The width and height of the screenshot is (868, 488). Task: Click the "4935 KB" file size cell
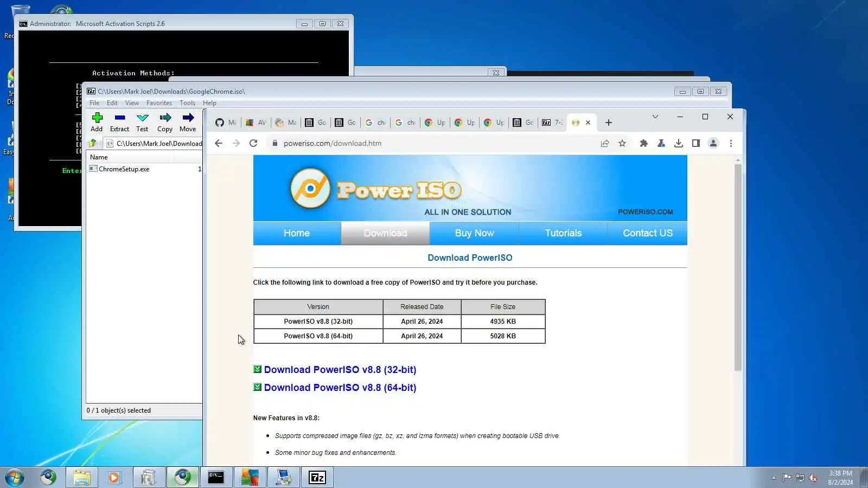click(x=503, y=322)
